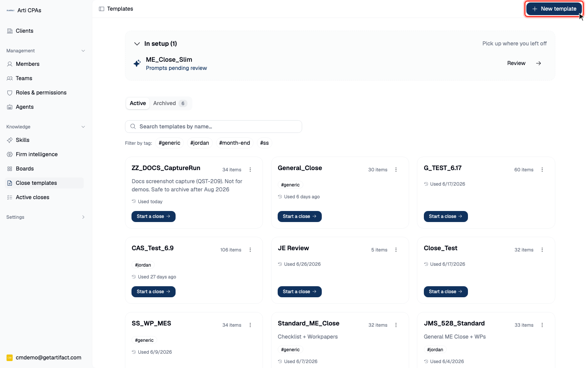Create a New template
This screenshot has width=588, height=368.
(554, 9)
